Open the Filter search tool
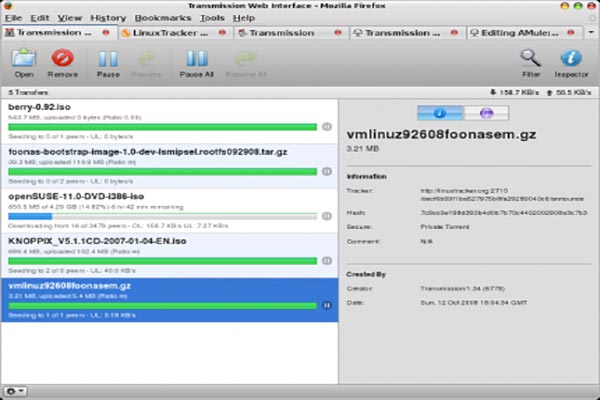 [x=531, y=63]
